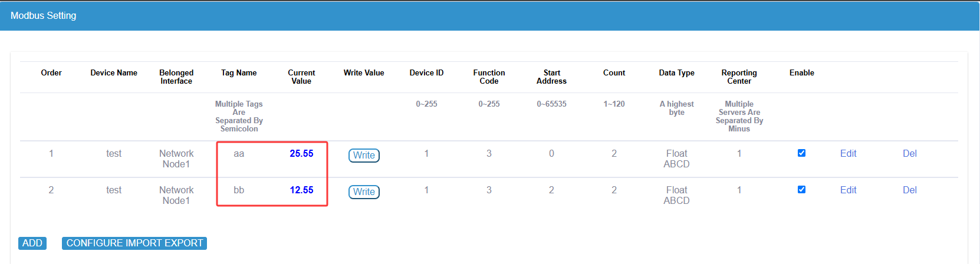Click the 'A highest byte' hint

(x=676, y=108)
